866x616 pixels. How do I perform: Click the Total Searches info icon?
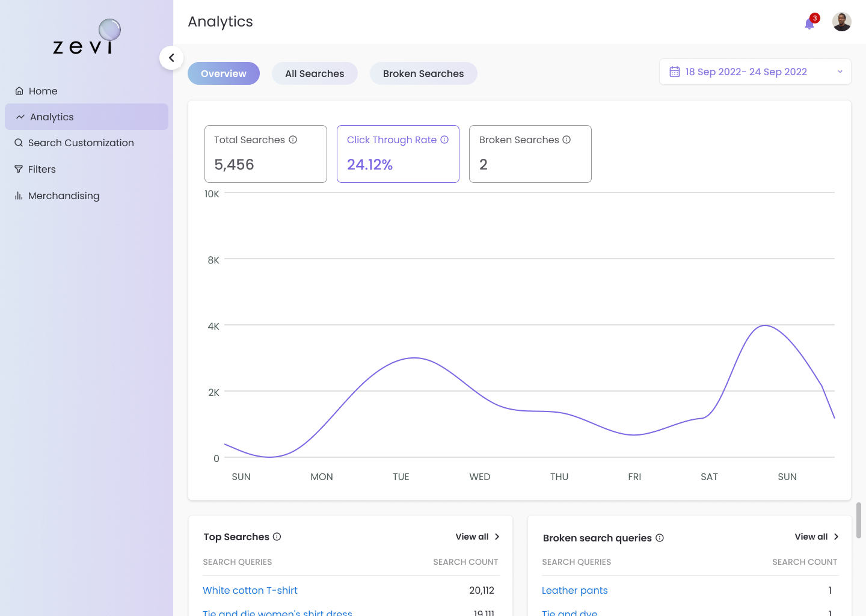coord(293,140)
